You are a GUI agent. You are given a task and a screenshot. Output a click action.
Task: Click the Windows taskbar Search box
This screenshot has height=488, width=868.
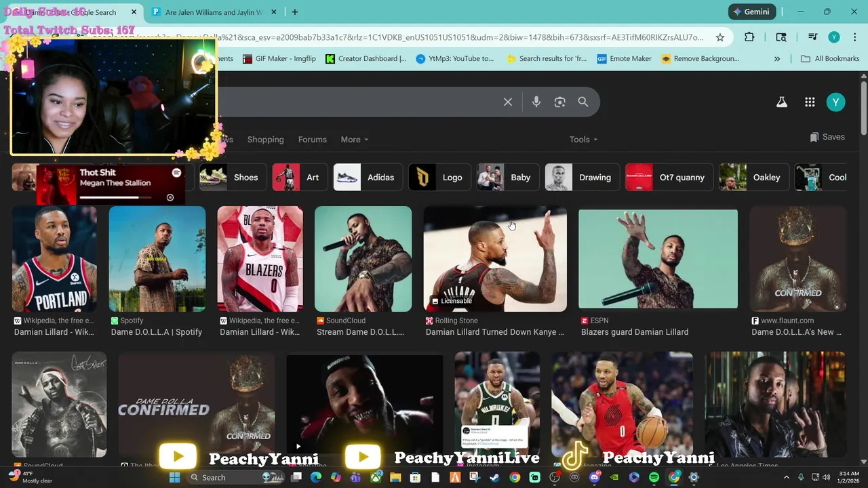(x=234, y=477)
